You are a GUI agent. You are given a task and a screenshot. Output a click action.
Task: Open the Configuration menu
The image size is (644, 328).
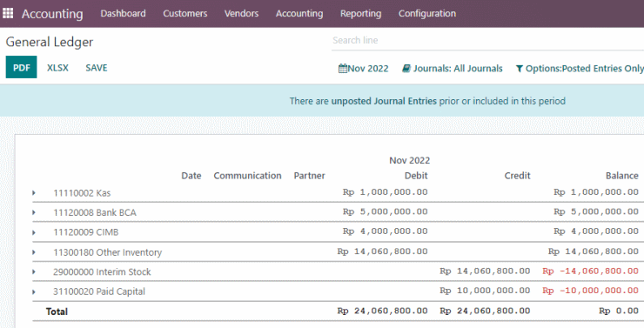[x=427, y=14]
